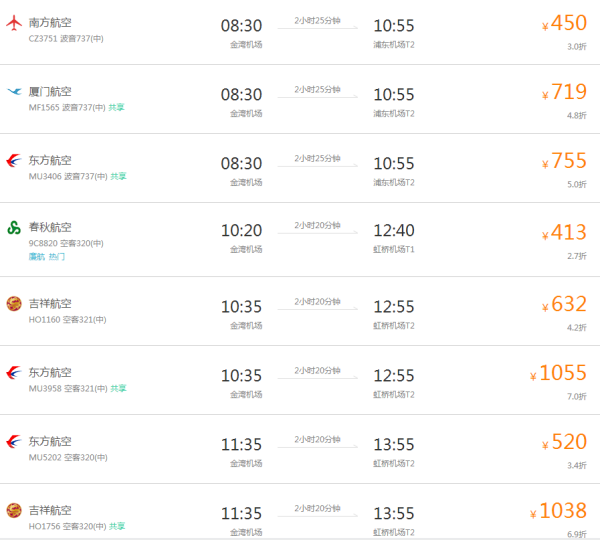Image resolution: width=600 pixels, height=540 pixels.
Task: Click the 虹桥机场T1 arrival terminal
Action: [394, 250]
